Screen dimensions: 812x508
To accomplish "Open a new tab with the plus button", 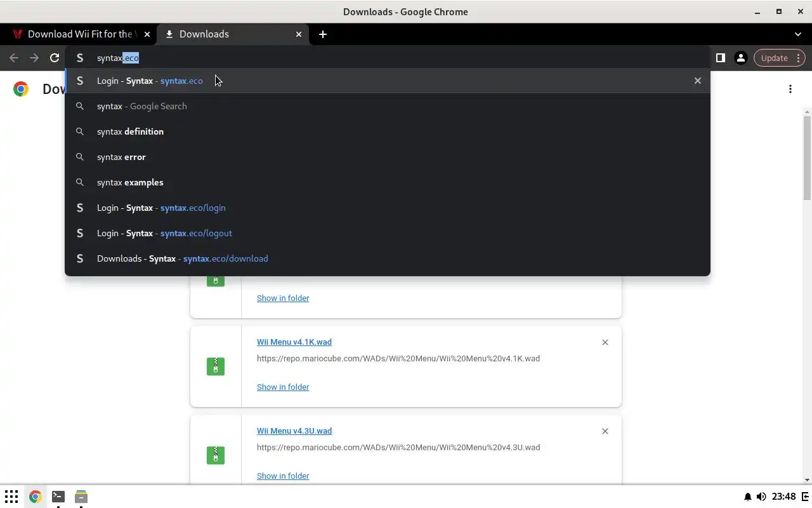I will tap(323, 34).
